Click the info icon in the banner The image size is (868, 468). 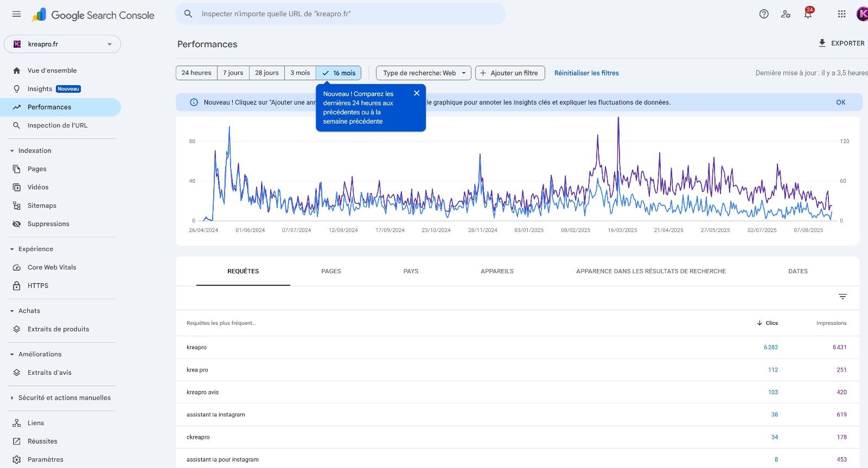[194, 102]
